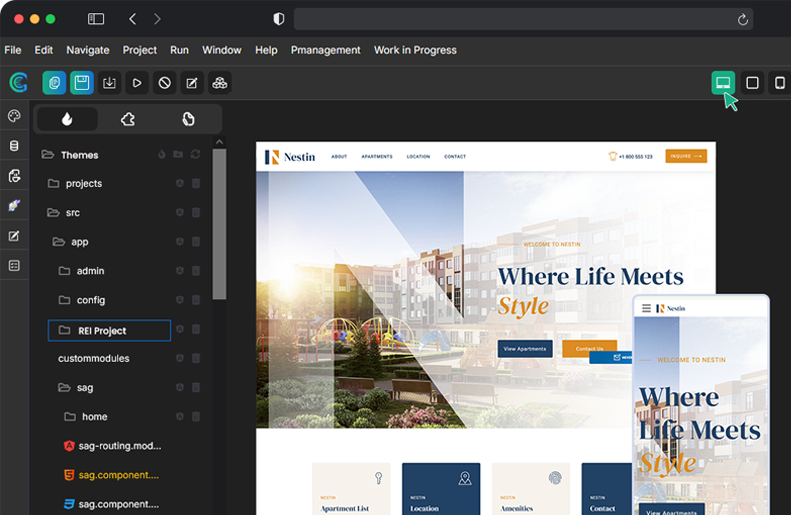Click the new folder icon beside Themes

point(178,154)
